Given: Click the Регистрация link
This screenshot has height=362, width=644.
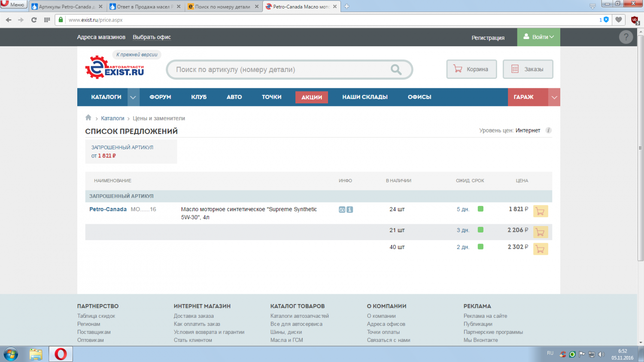Looking at the screenshot, I should [x=488, y=38].
